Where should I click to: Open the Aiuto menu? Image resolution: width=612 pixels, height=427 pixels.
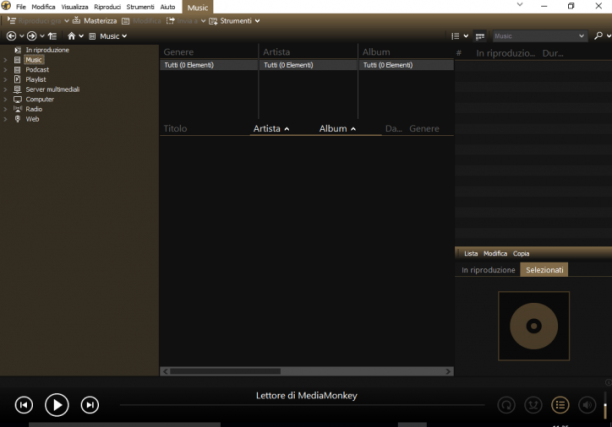click(x=167, y=7)
